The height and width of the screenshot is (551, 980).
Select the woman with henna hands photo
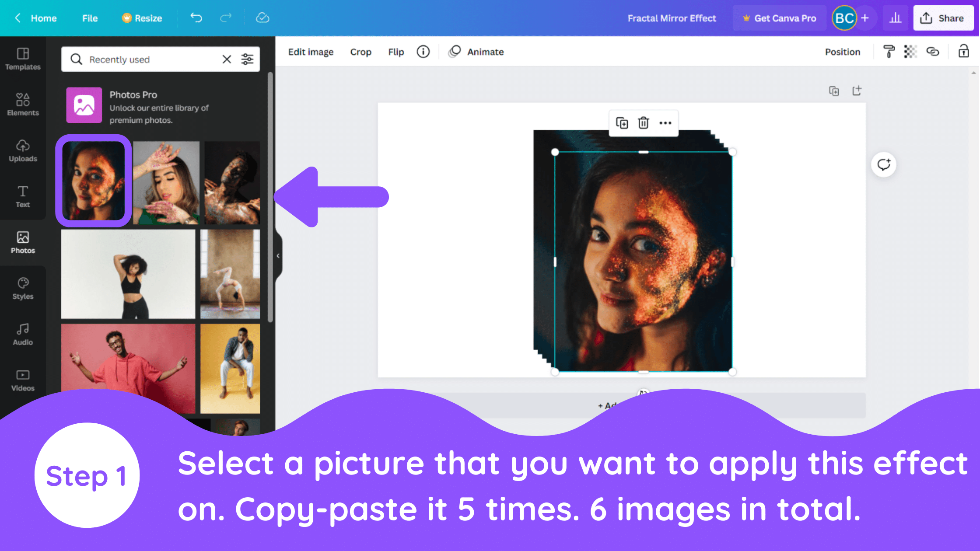tap(166, 182)
